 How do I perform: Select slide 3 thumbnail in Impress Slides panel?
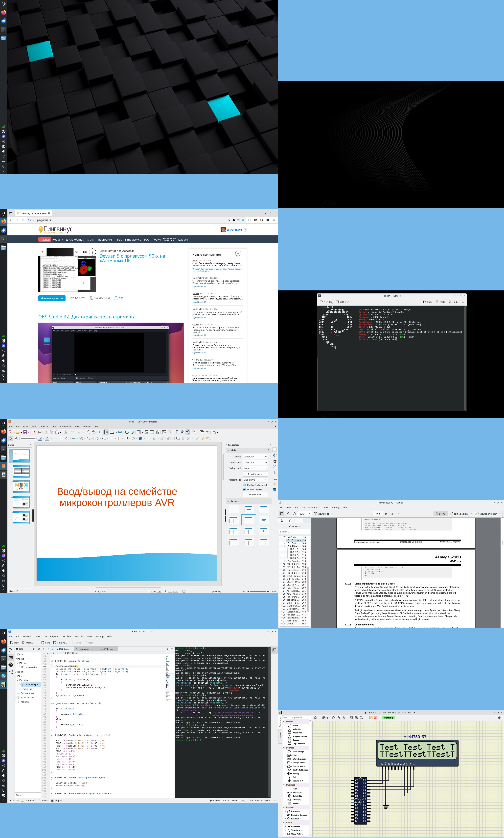tap(21, 486)
